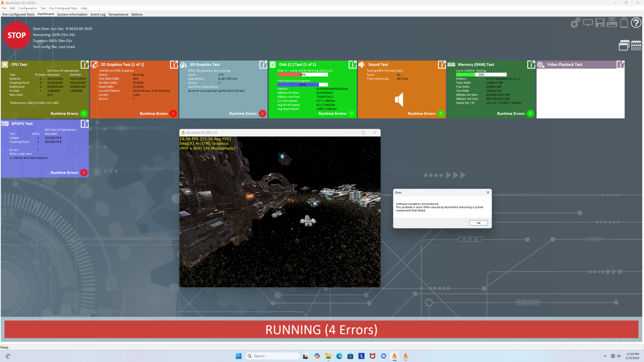Switch to the Pre-Configured Tests tab
This screenshot has height=362, width=644.
pos(18,14)
